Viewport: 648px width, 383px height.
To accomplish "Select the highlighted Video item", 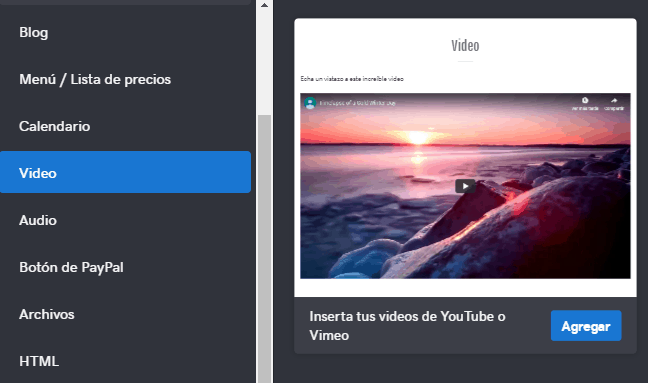I will tap(125, 172).
